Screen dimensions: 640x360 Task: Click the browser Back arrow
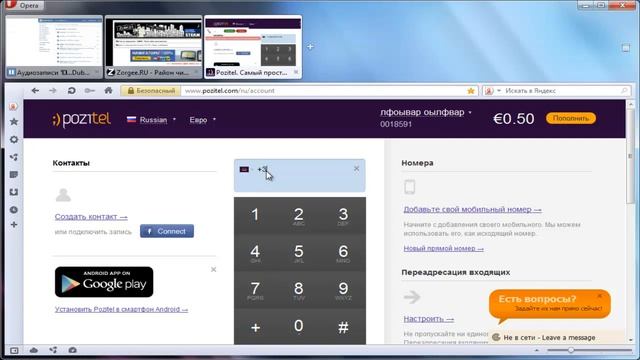pyautogui.click(x=35, y=91)
